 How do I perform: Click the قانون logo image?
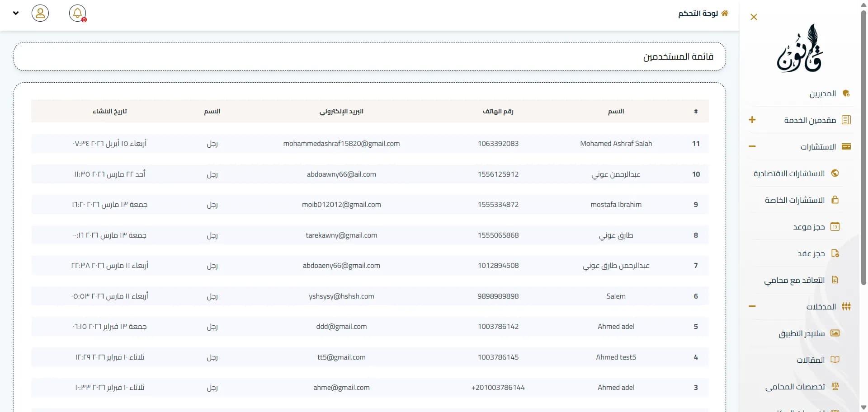tap(800, 48)
